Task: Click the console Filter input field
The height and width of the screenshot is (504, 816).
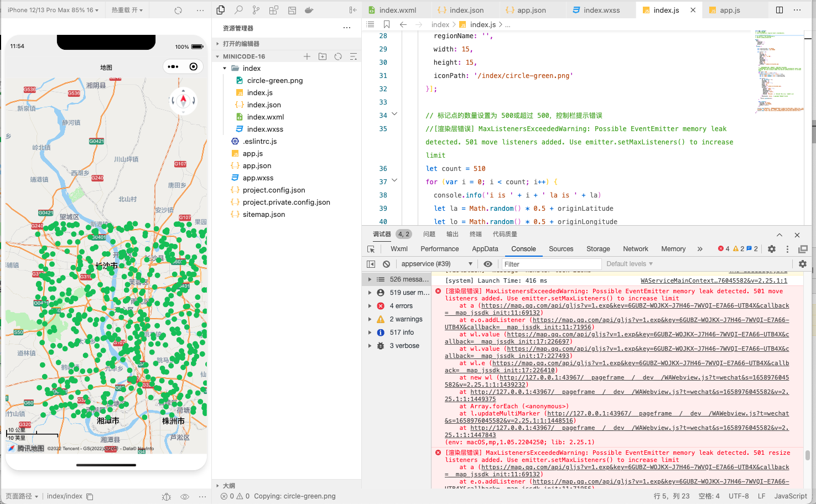Action: point(551,264)
